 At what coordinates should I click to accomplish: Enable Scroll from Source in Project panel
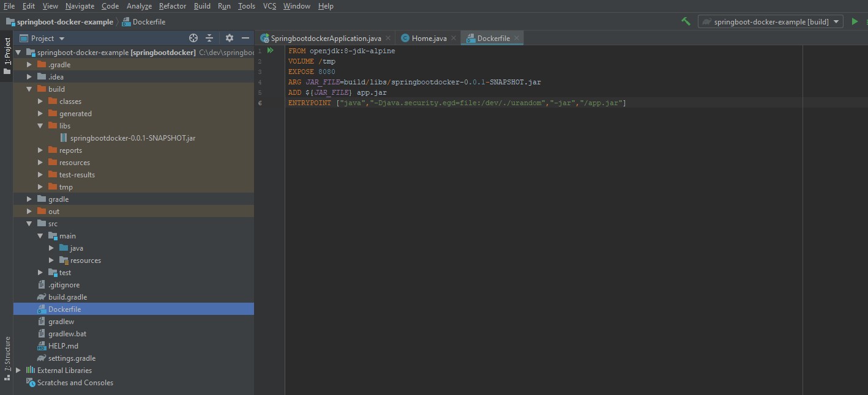193,38
